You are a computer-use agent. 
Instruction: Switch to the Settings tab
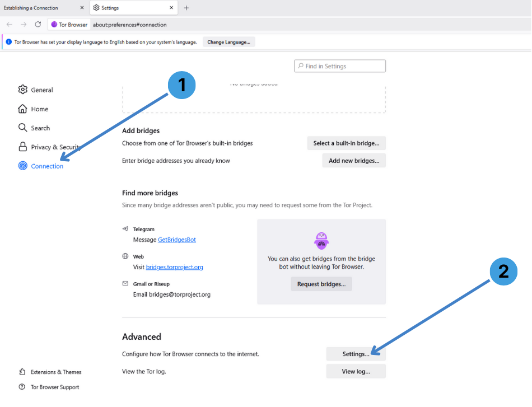point(134,8)
